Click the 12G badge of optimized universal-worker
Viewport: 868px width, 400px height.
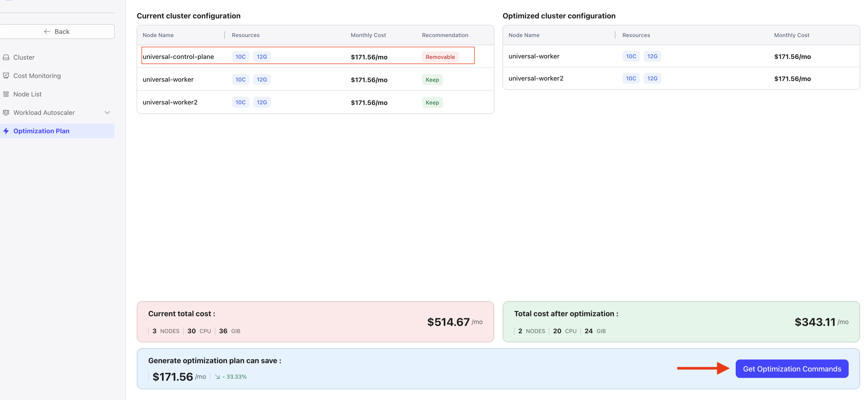coord(652,56)
